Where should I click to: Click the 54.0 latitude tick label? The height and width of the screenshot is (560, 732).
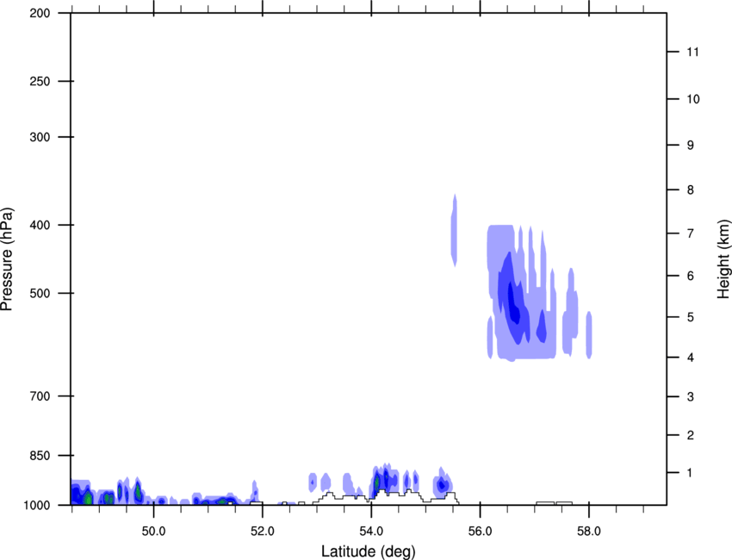coord(371,531)
